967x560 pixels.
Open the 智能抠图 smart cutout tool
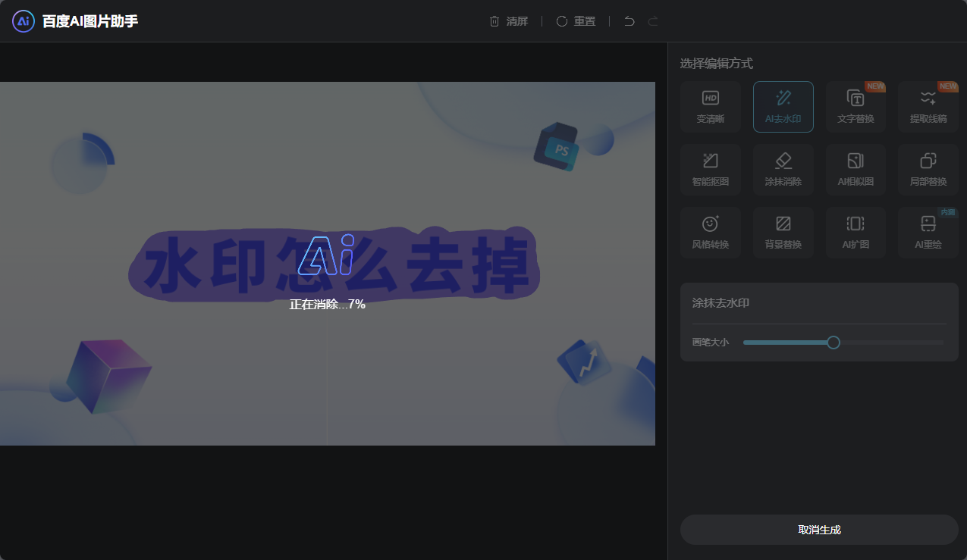point(710,169)
